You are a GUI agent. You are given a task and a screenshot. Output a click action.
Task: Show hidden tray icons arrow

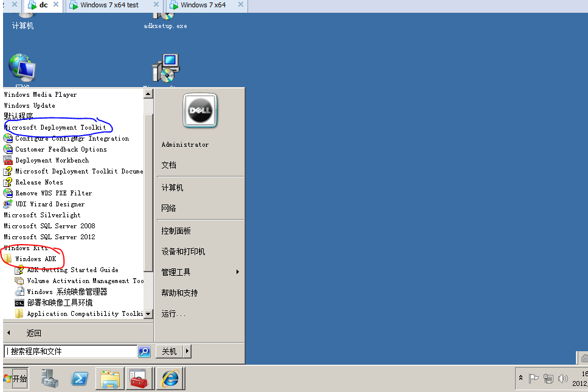click(521, 378)
